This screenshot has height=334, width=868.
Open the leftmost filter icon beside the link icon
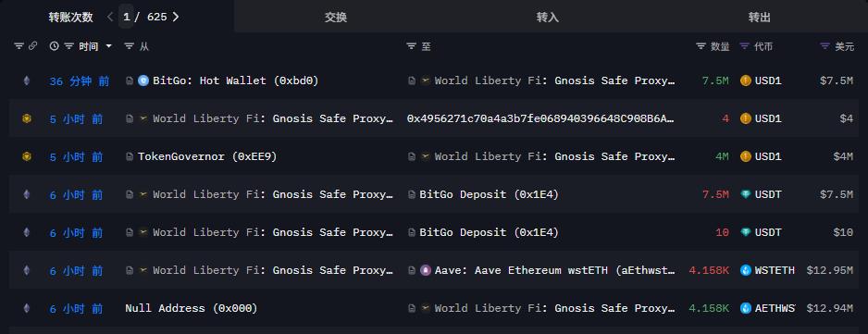click(19, 46)
